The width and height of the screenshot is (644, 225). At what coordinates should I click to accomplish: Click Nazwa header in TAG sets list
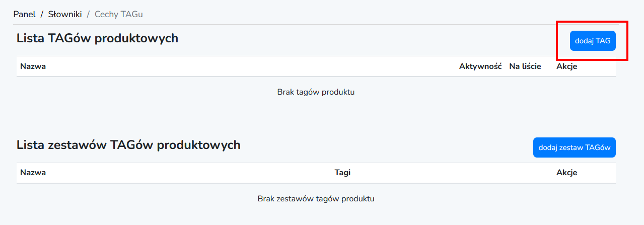33,173
